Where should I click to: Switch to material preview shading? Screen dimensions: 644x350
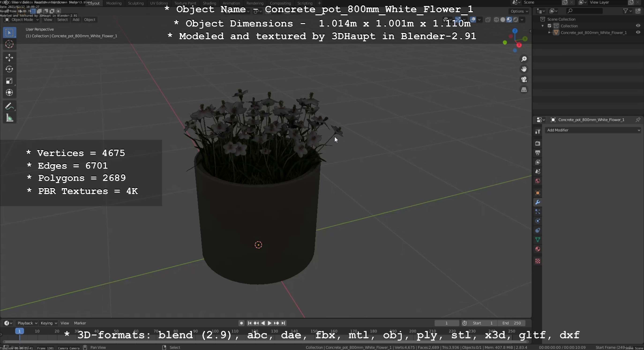(x=509, y=20)
